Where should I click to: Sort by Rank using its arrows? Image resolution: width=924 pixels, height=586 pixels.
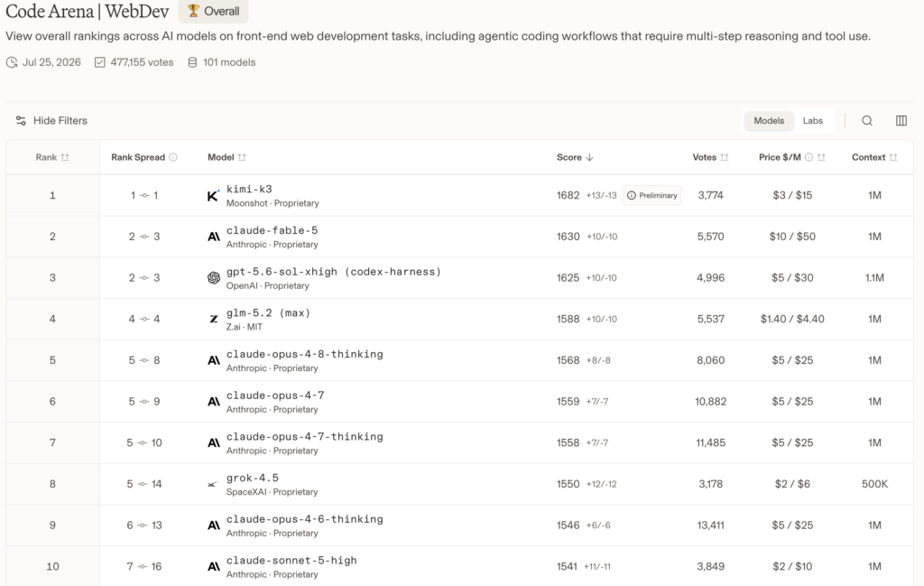[x=65, y=157]
